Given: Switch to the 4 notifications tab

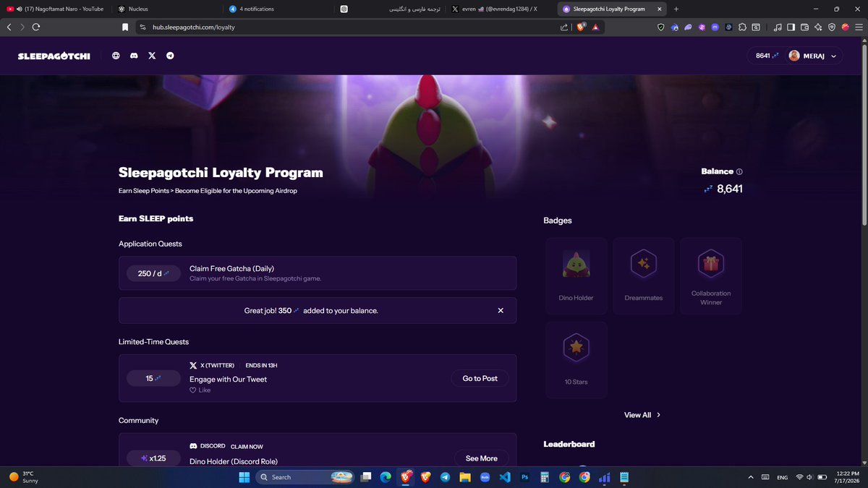Looking at the screenshot, I should tap(278, 9).
